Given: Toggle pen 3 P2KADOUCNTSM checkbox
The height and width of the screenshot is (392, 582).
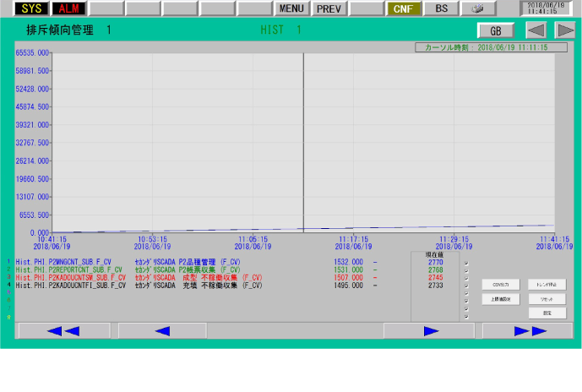Looking at the screenshot, I should (x=466, y=279).
